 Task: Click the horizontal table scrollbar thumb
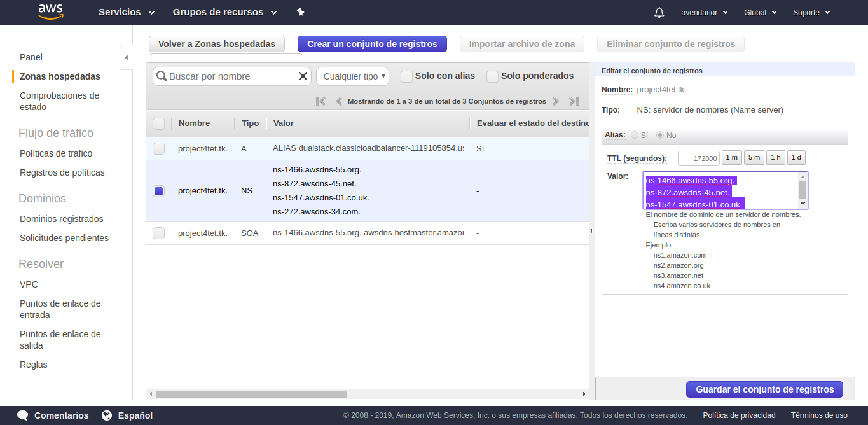(x=251, y=394)
